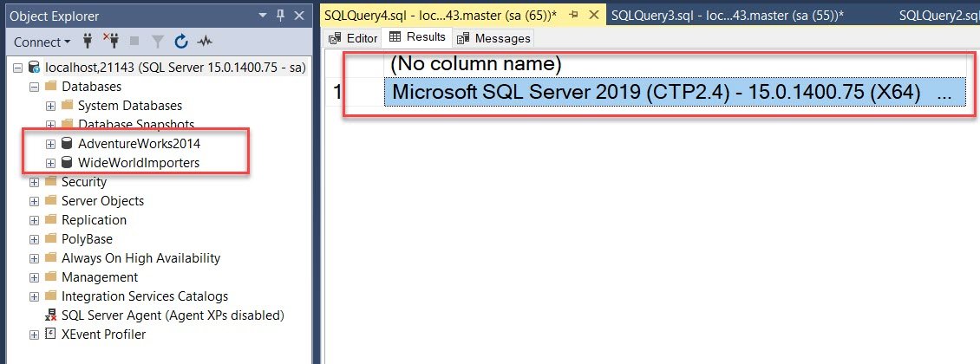
Task: Select the System Databases item
Action: pos(130,106)
